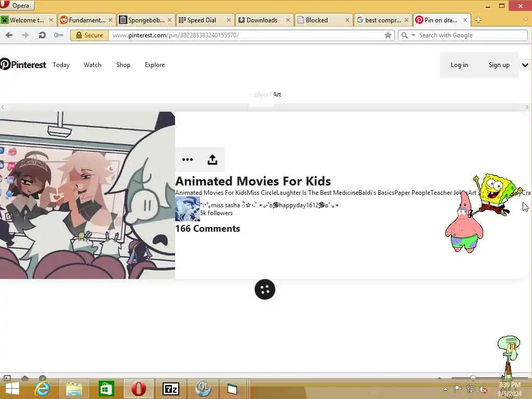Open the Shop page
The image size is (532, 399).
[x=123, y=65]
